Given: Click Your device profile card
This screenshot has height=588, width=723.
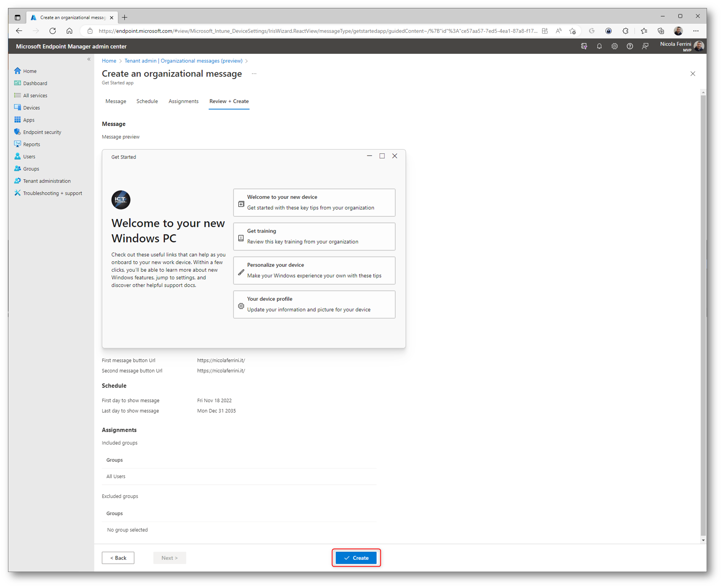Looking at the screenshot, I should pos(314,304).
